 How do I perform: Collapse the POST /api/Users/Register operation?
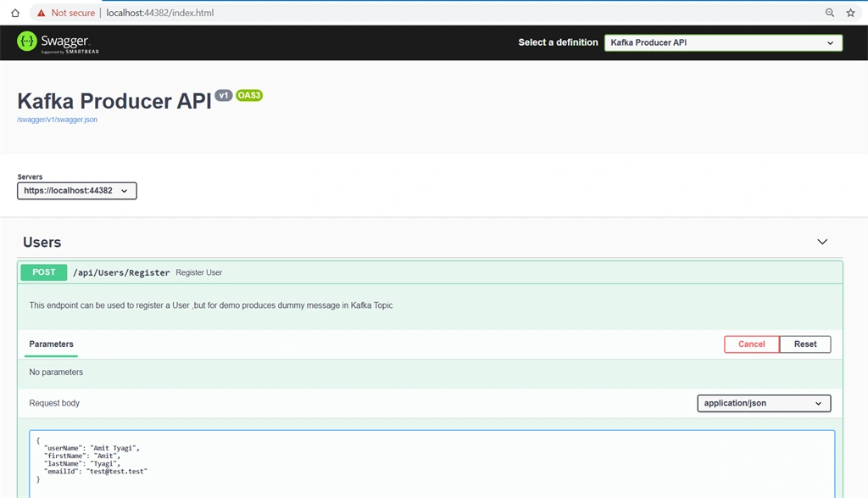click(430, 272)
